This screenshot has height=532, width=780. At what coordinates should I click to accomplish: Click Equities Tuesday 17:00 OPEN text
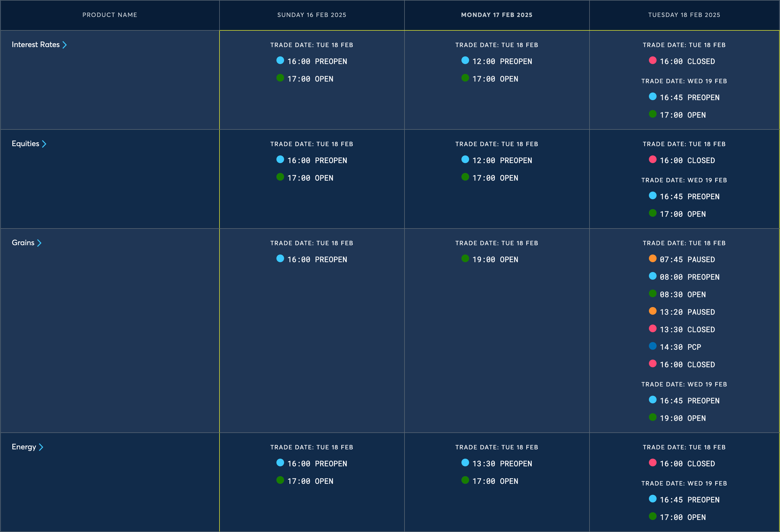683,214
